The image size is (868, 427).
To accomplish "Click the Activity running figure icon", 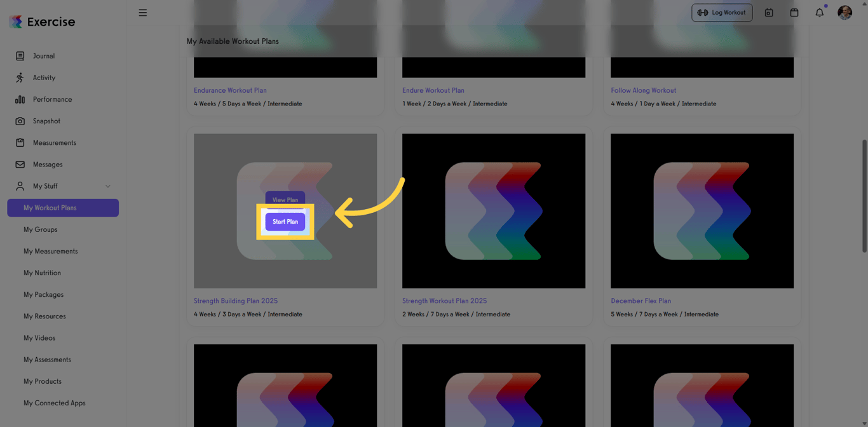I will (20, 78).
